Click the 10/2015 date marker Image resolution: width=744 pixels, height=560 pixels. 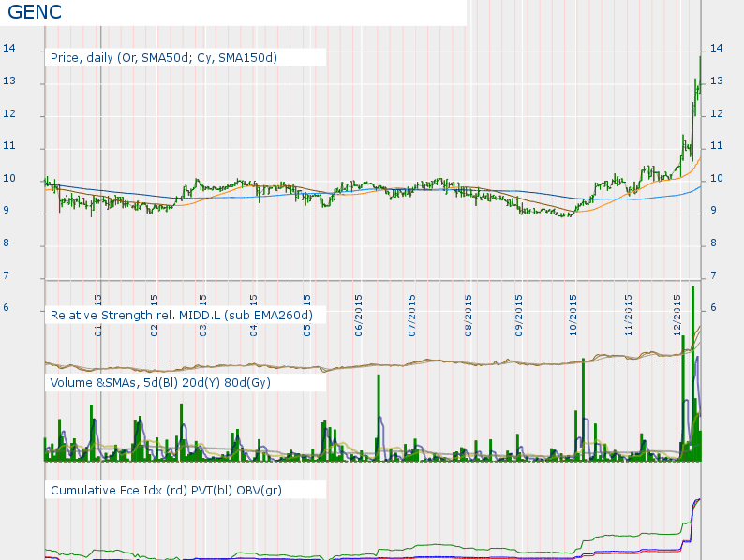click(x=573, y=317)
